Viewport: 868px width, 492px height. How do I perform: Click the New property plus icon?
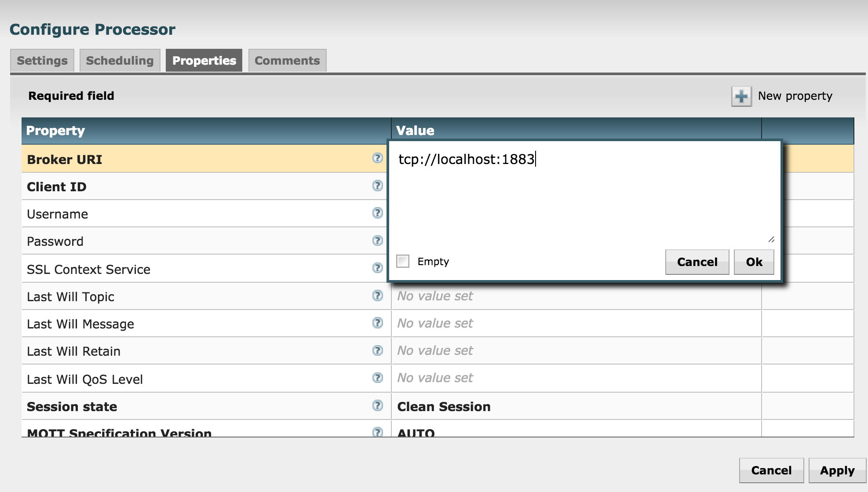[741, 96]
